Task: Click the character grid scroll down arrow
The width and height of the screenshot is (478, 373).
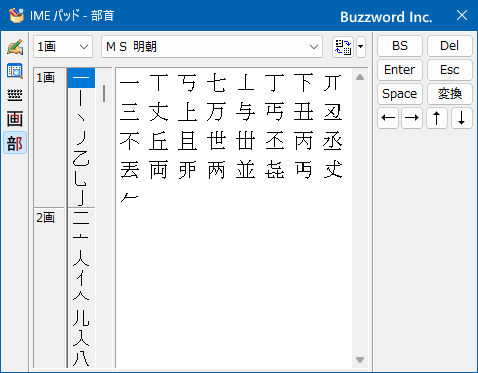Action: coord(360,360)
